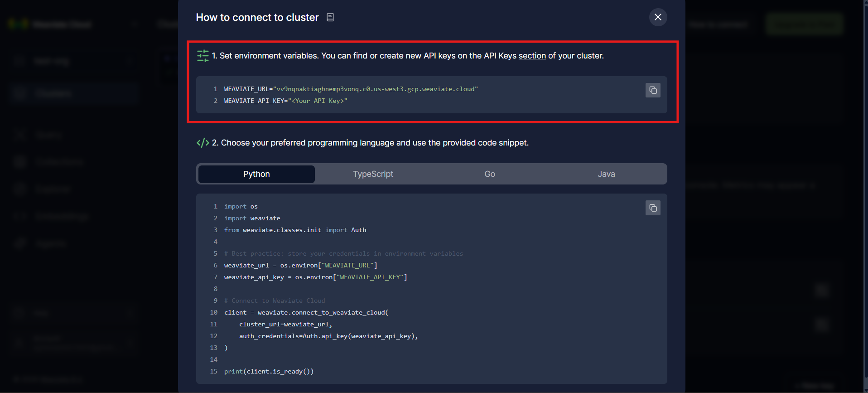Show the Java code snippet tab
868x393 pixels.
[606, 174]
